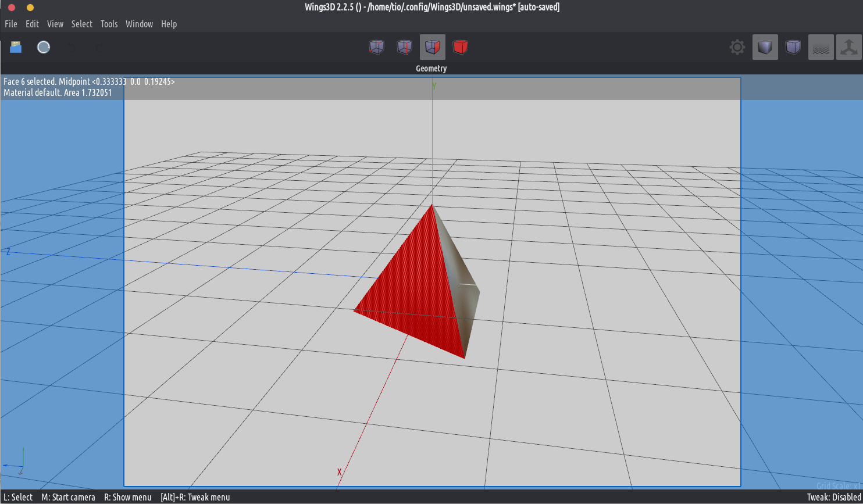This screenshot has width=863, height=504.
Task: Click the blue Z axis label
Action: point(8,252)
